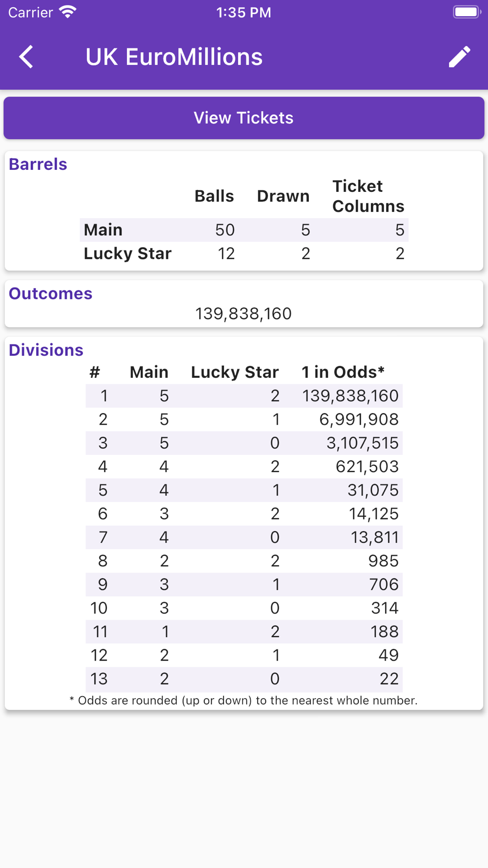Tap the 1 in Odds column header
Screen dimensions: 488x868
pos(343,372)
